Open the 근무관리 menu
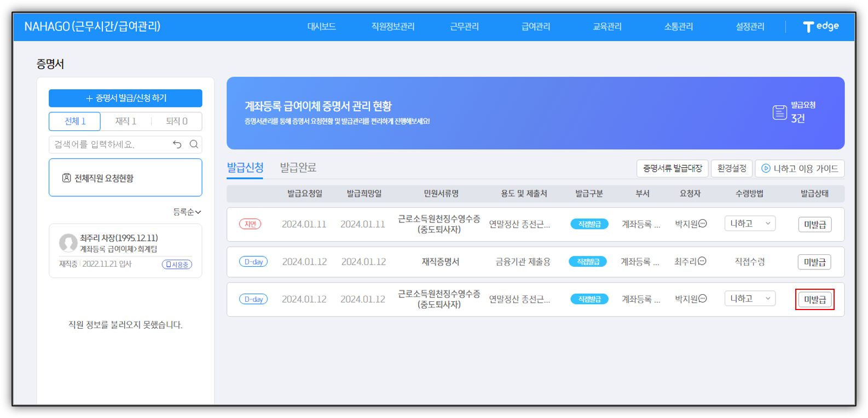Image resolution: width=868 pixels, height=418 pixels. pyautogui.click(x=464, y=26)
